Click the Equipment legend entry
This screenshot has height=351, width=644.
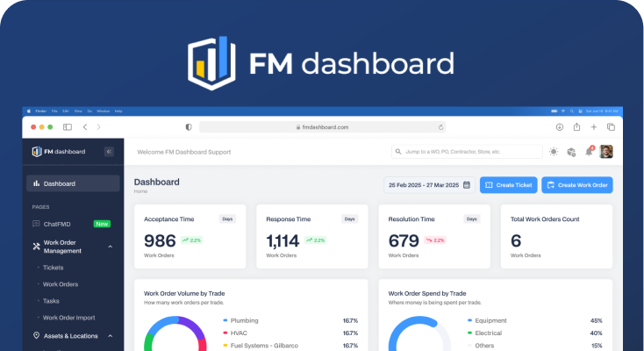(487, 320)
